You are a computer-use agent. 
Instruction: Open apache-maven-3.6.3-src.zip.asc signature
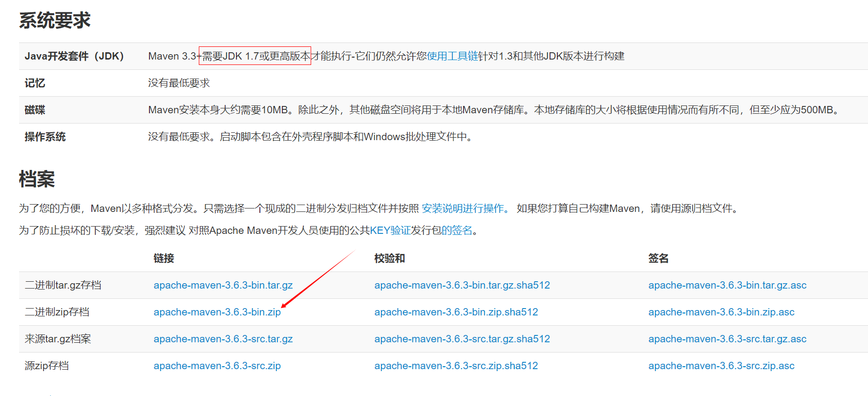click(x=721, y=366)
